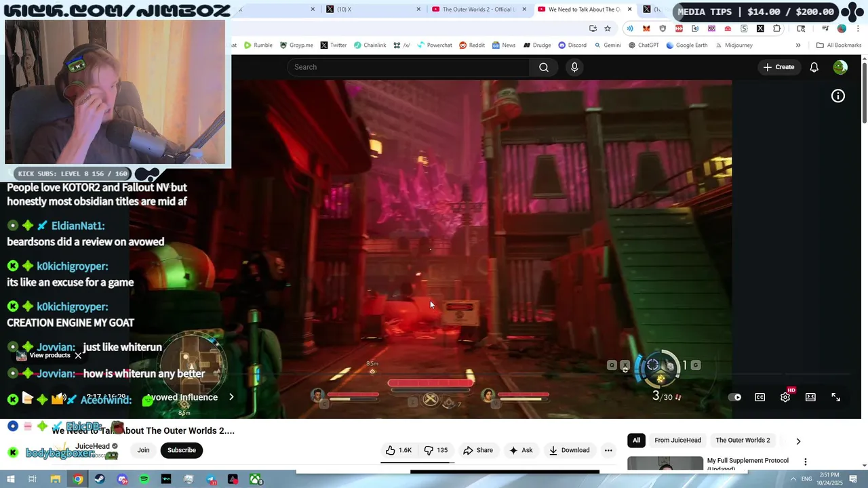Like the video with thumbs up
Viewport: 868px width, 488px height.
click(399, 450)
